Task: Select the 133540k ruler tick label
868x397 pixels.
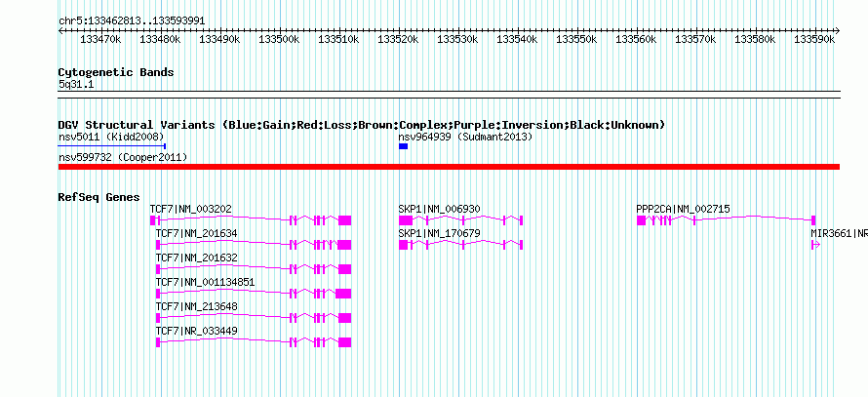Action: pyautogui.click(x=517, y=39)
